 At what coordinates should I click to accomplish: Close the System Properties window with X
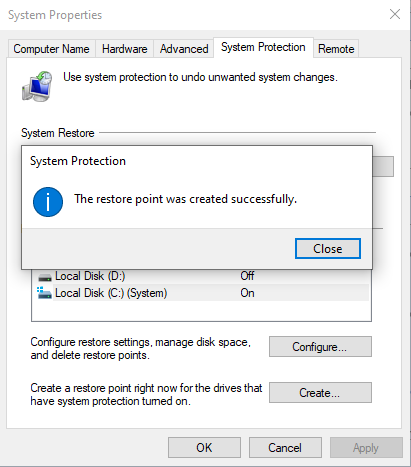395,14
